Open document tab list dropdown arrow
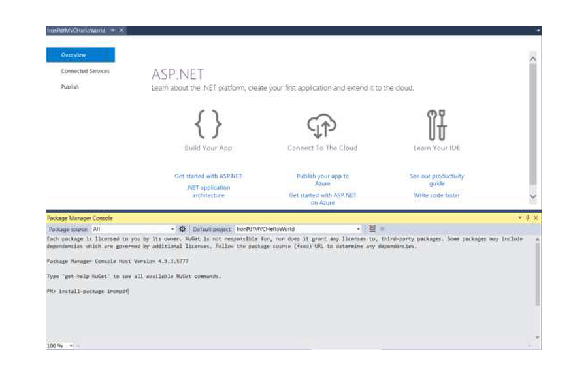This screenshot has width=588, height=376. point(538,30)
